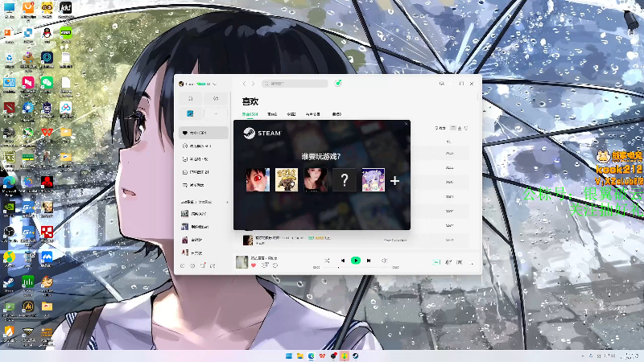Pick the woman photo Steam profile

point(316,179)
